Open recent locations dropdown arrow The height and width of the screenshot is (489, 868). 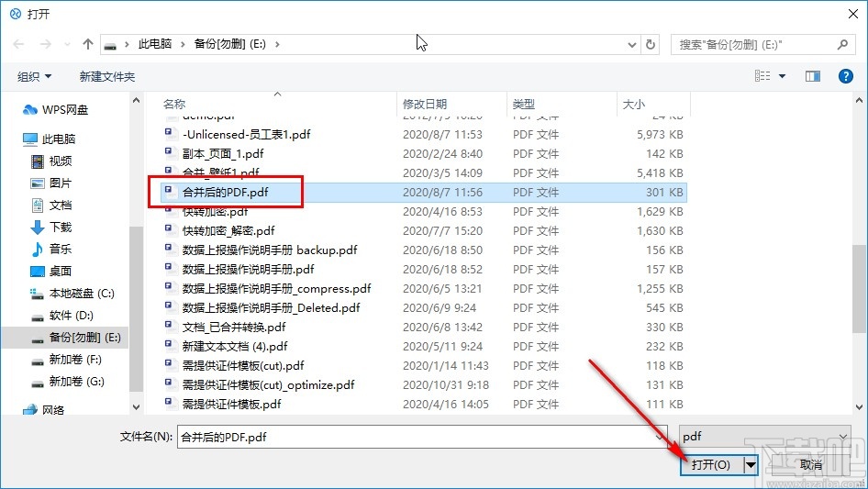point(67,44)
